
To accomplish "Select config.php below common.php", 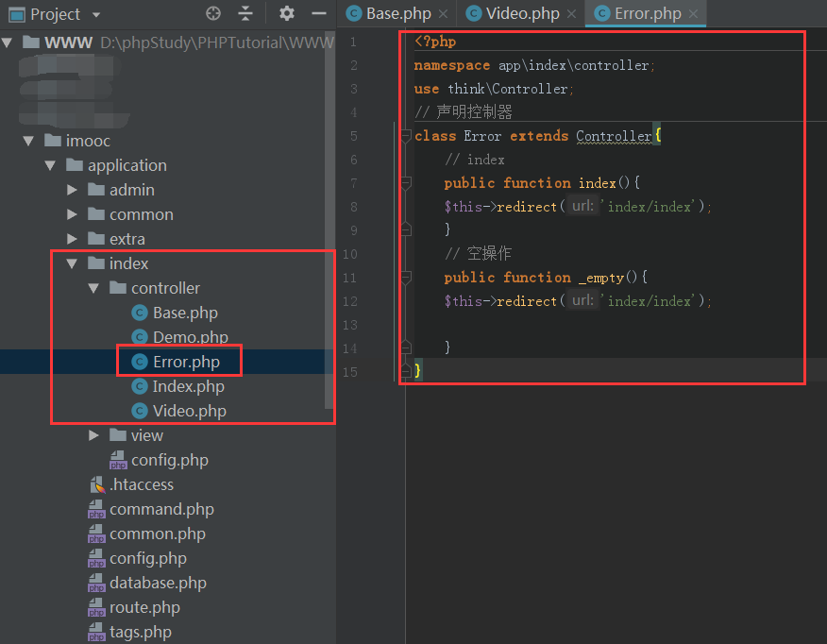I will coord(148,558).
